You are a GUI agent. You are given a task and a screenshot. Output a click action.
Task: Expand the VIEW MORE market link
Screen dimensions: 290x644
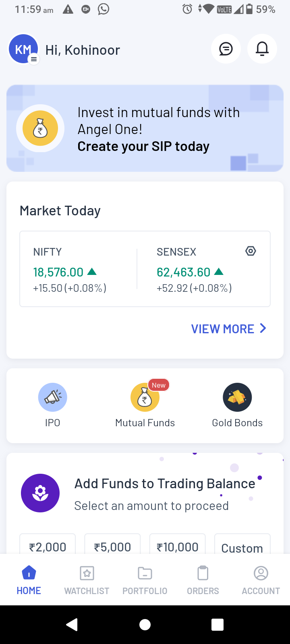point(228,329)
